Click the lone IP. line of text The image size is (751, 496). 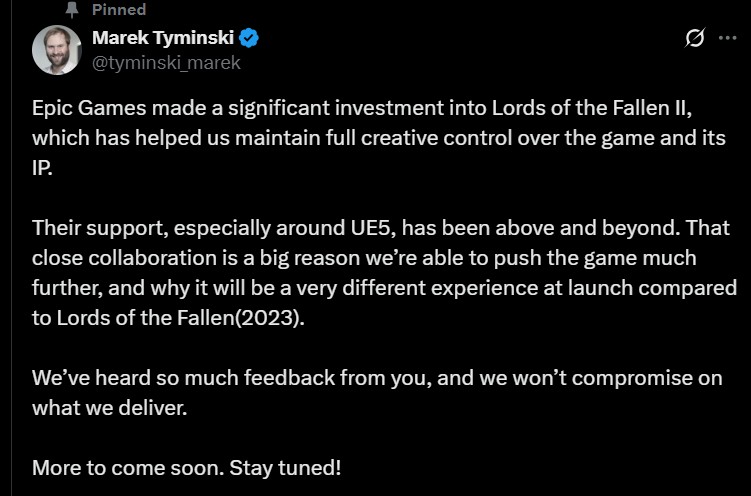pyautogui.click(x=42, y=169)
